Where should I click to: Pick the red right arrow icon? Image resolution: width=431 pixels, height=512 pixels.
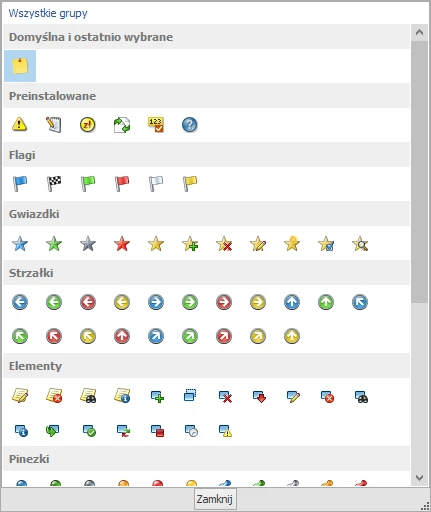click(x=224, y=302)
